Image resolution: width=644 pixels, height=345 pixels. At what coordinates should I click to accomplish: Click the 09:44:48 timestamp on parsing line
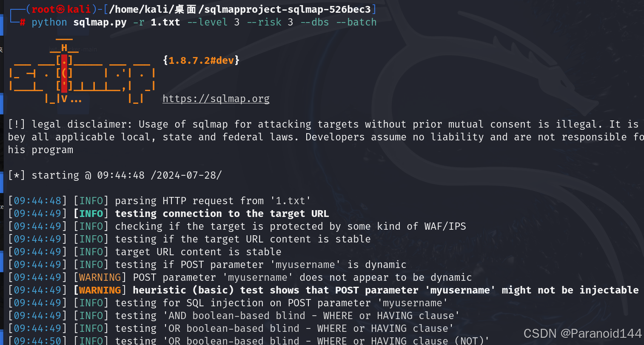37,201
